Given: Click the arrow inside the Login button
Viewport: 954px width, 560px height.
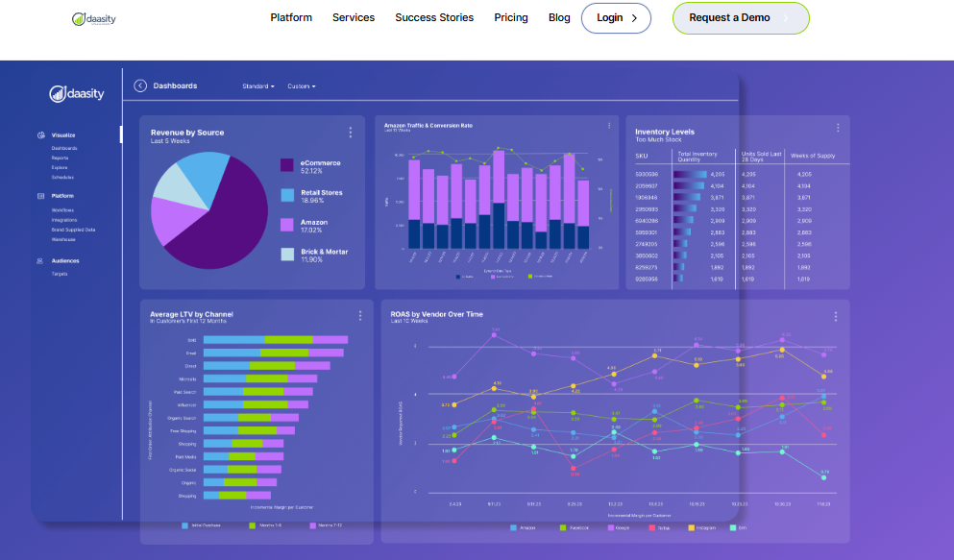Looking at the screenshot, I should coord(634,18).
